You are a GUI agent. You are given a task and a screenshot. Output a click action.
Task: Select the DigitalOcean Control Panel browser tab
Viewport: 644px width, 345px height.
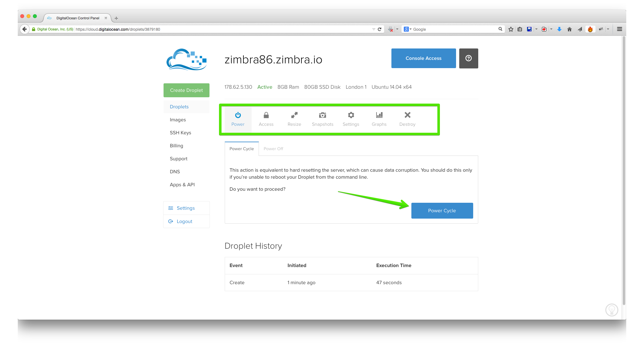click(x=77, y=18)
